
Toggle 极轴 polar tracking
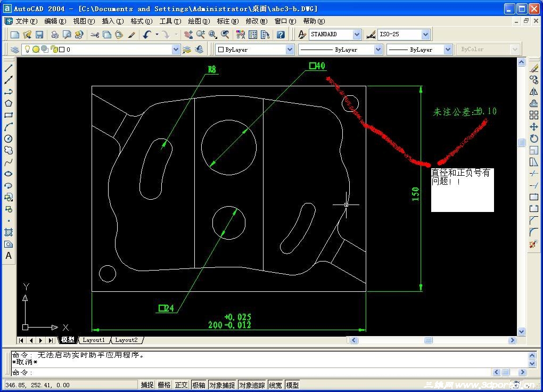(x=199, y=385)
